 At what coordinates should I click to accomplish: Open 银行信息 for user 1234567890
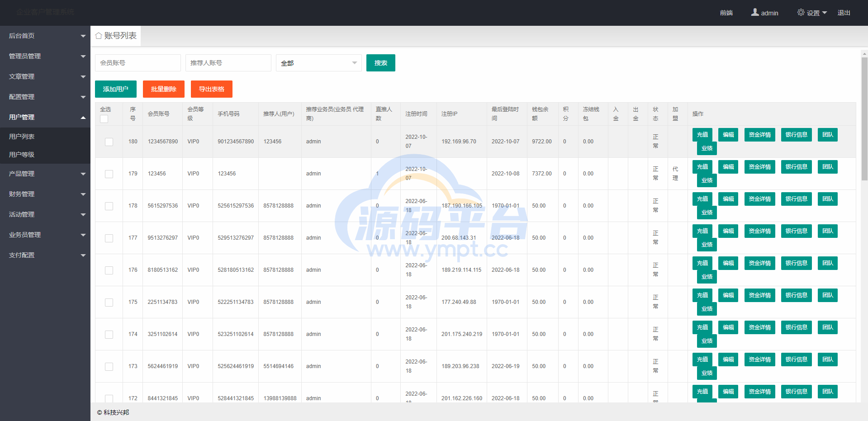click(797, 135)
